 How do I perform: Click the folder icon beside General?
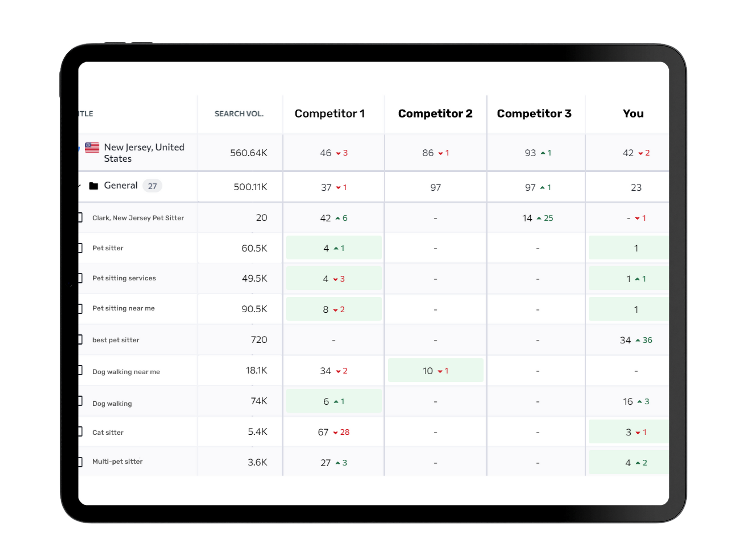[x=94, y=185]
